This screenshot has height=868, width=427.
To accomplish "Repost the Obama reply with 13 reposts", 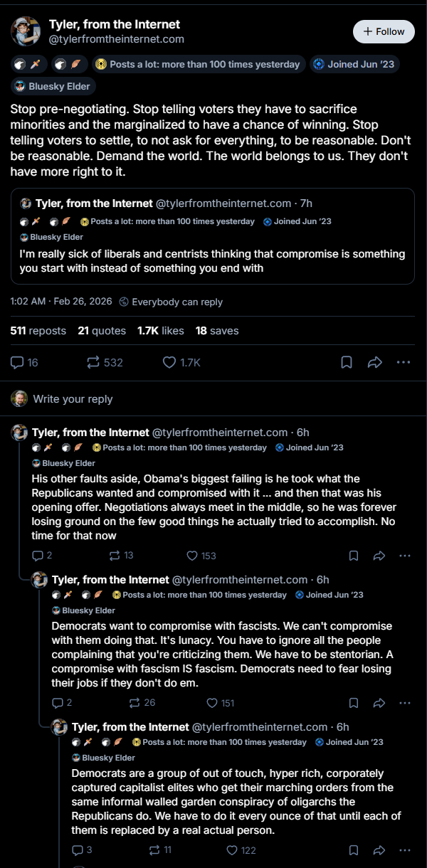I will (114, 556).
